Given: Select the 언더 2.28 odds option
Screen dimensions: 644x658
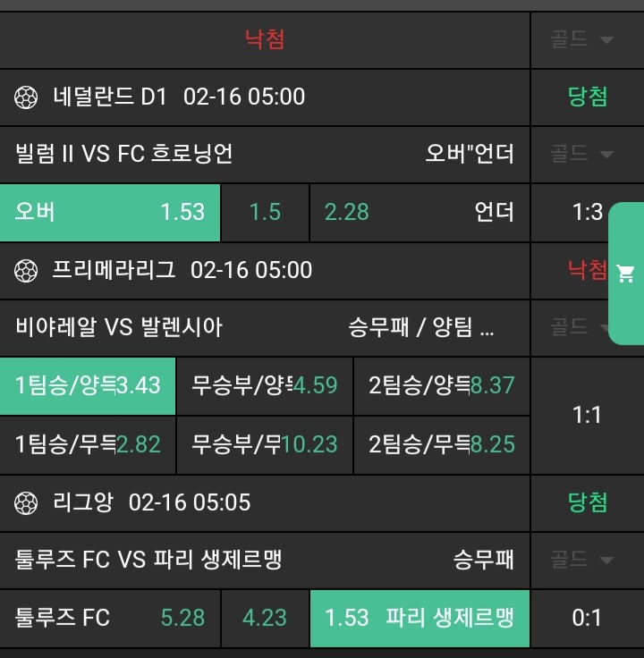Looking at the screenshot, I should [x=419, y=212].
